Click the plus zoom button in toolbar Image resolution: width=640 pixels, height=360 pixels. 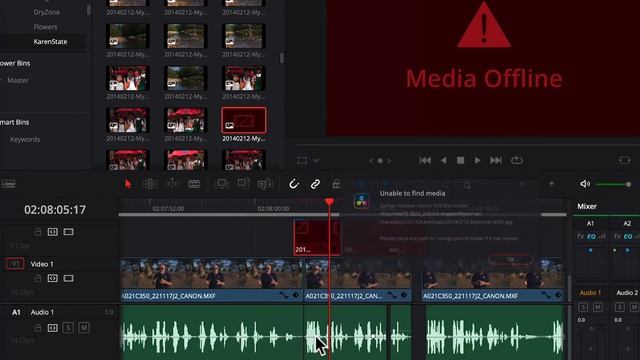(552, 184)
